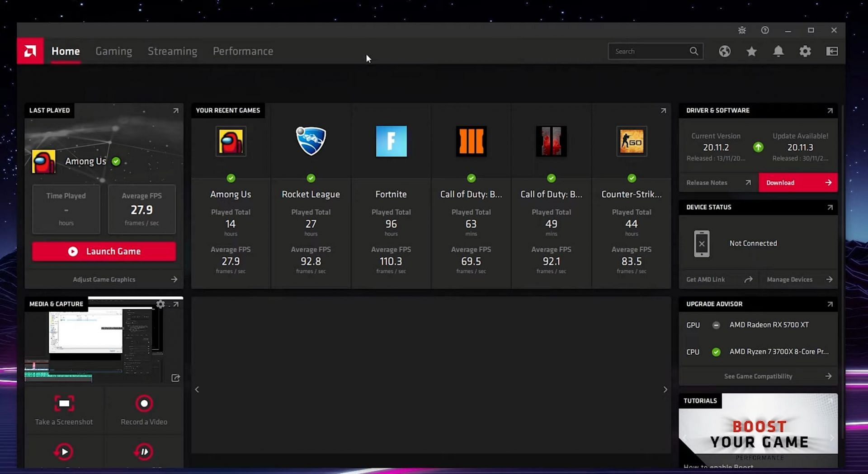The height and width of the screenshot is (474, 868).
Task: Click the AMD logo icon
Action: click(30, 51)
